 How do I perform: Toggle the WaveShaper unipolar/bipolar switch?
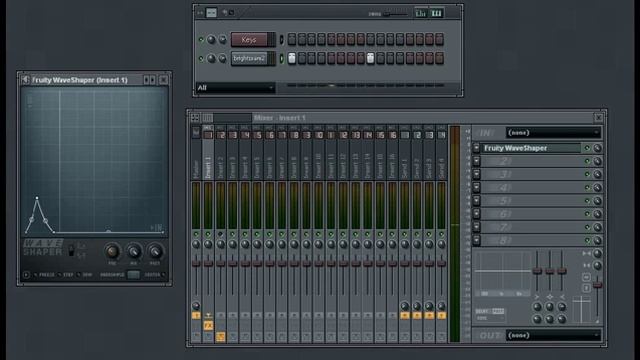tap(71, 250)
